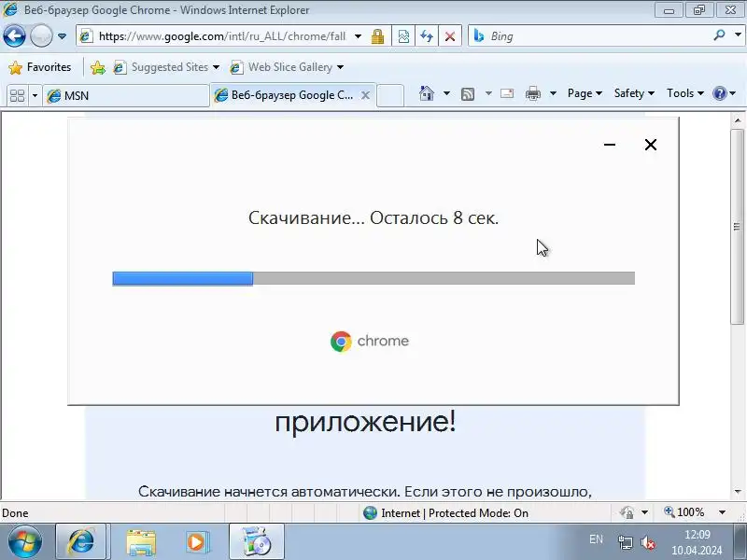This screenshot has width=747, height=560.
Task: Add page to Favorites bar icon
Action: coord(98,67)
